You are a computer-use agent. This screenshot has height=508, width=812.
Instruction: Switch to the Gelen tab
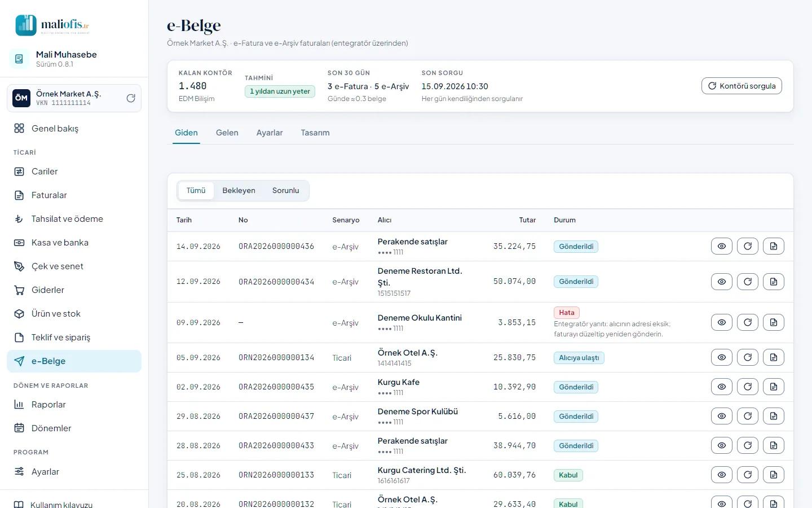[227, 133]
